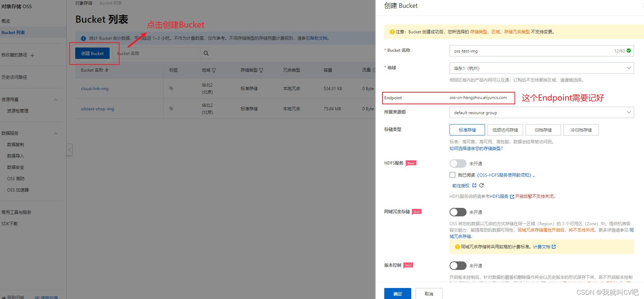
Task: Open 常用工具与服务 in sidebar
Action: click(x=16, y=212)
